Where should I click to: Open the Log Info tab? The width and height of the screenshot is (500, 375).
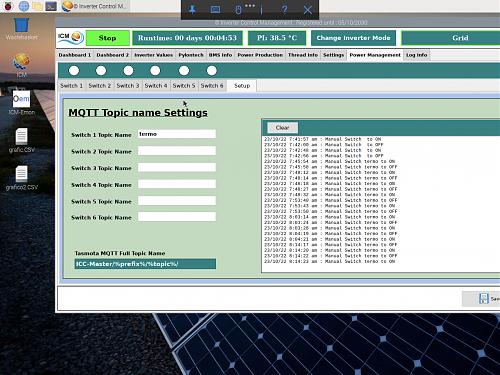(417, 55)
